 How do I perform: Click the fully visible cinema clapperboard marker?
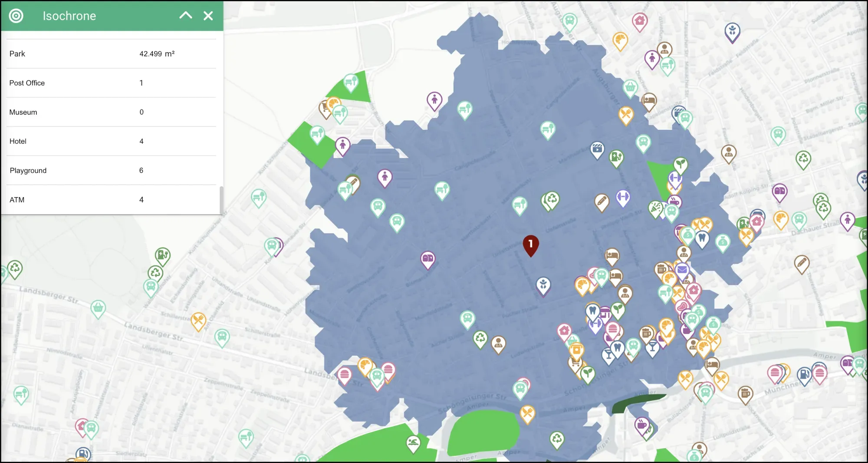(x=597, y=150)
